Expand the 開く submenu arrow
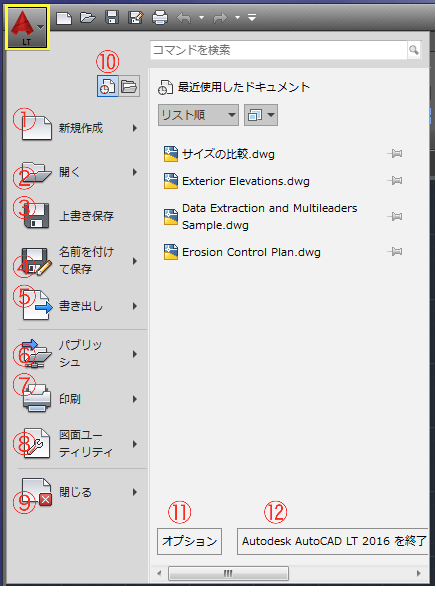436x594 pixels. (135, 172)
